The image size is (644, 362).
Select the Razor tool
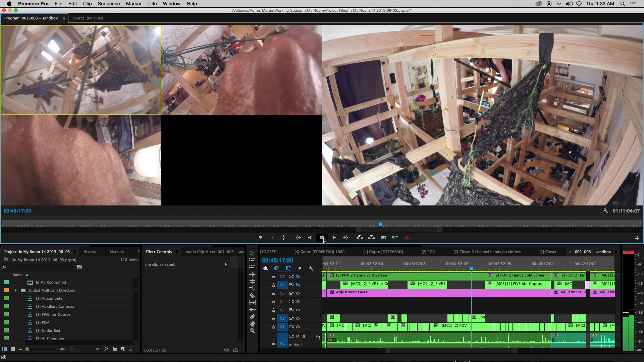click(x=252, y=296)
